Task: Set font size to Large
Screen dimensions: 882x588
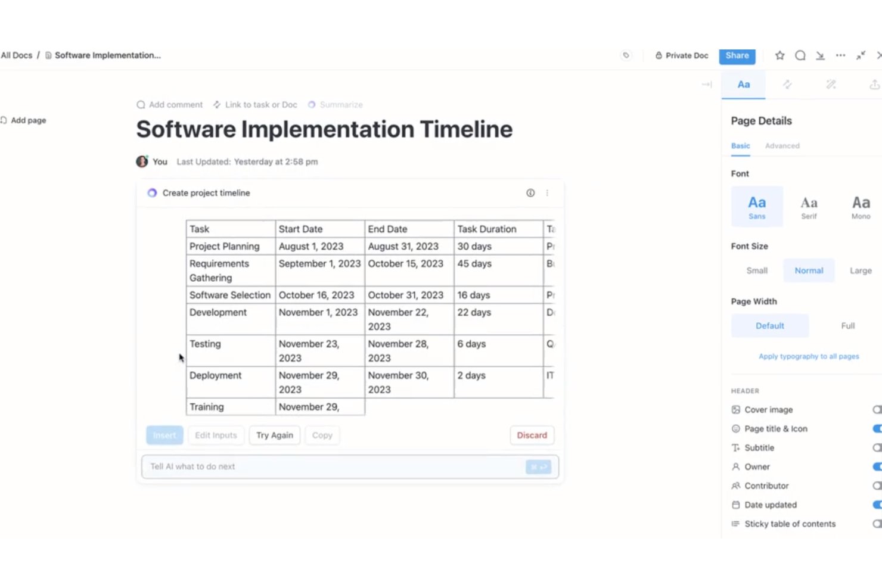Action: [861, 270]
